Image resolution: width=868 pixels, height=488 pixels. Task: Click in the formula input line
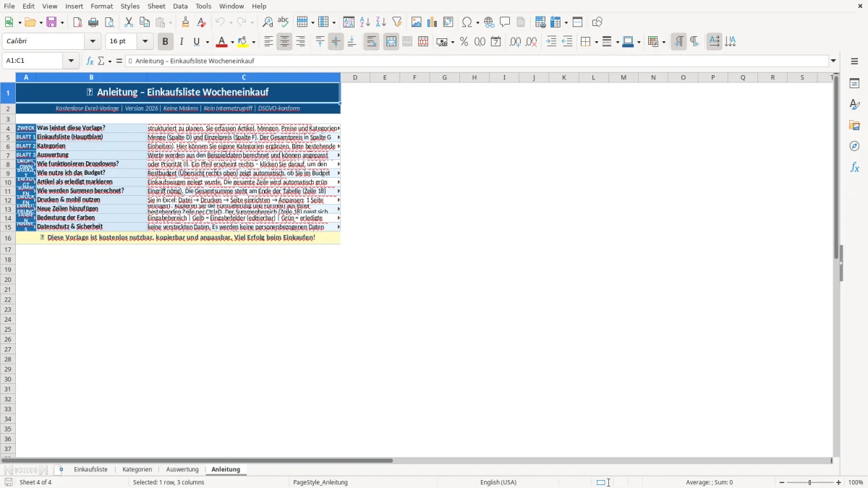[477, 61]
